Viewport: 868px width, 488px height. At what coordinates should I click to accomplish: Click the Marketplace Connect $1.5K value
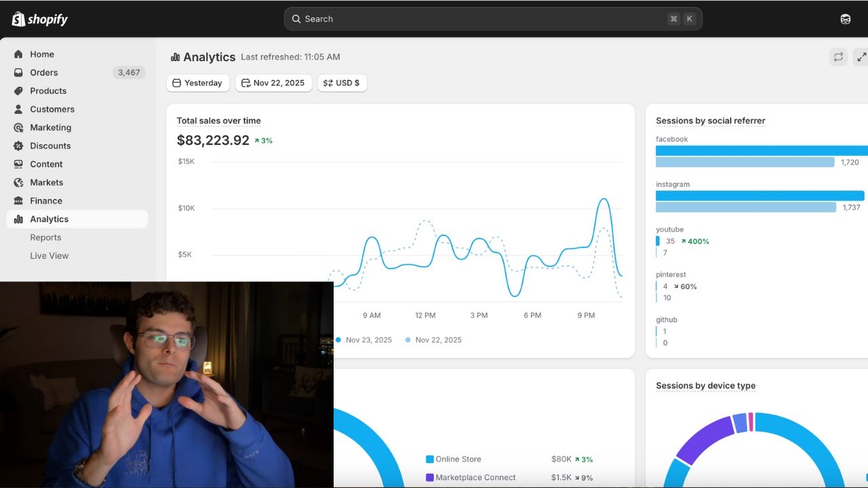pyautogui.click(x=561, y=477)
